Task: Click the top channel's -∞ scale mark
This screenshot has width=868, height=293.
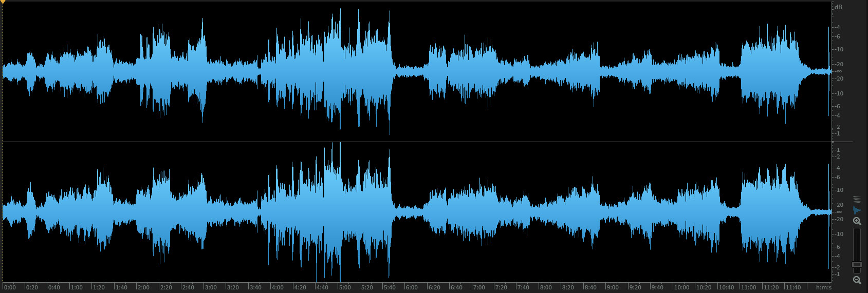Action: (838, 71)
